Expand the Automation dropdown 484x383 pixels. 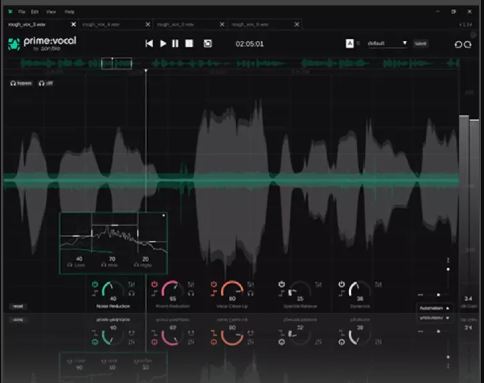(434, 308)
